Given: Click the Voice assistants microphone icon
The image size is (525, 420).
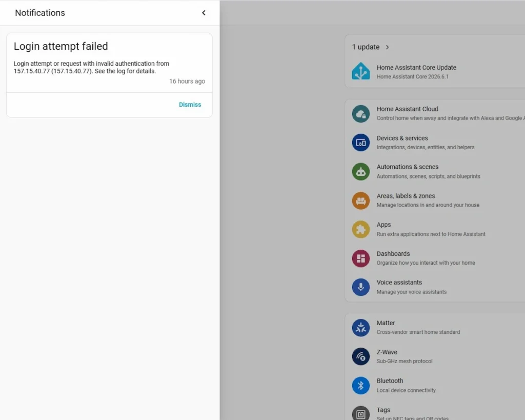Looking at the screenshot, I should [360, 287].
